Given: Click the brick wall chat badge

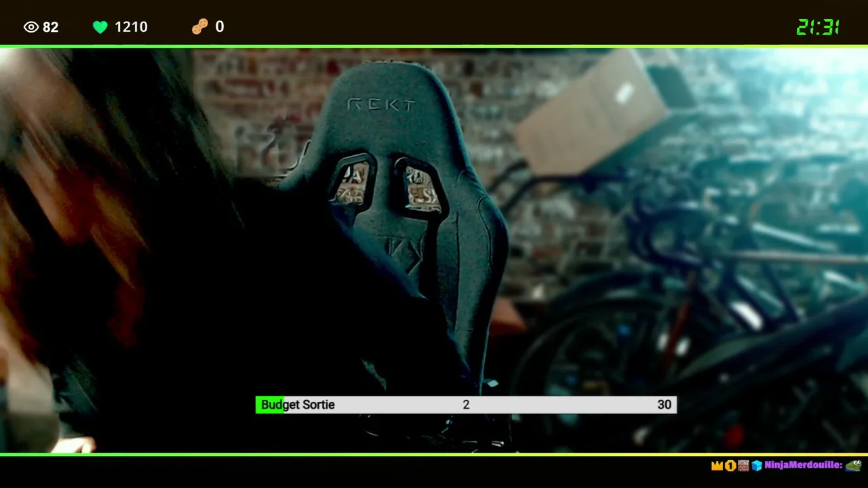Looking at the screenshot, I should click(x=743, y=466).
